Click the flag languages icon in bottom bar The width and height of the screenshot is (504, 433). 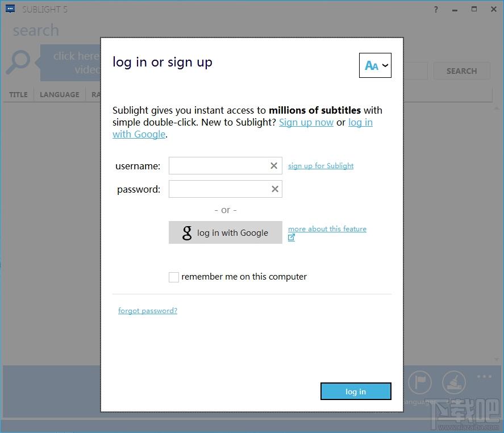click(420, 382)
